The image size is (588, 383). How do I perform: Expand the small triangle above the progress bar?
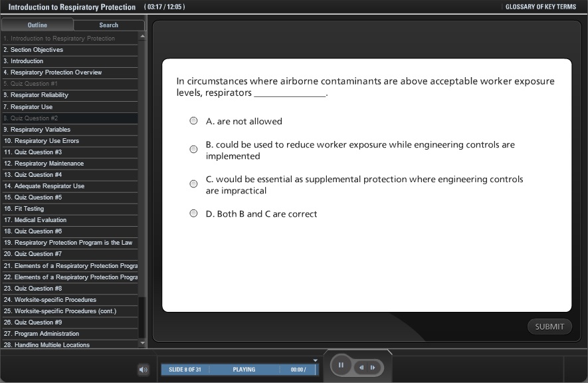click(316, 360)
